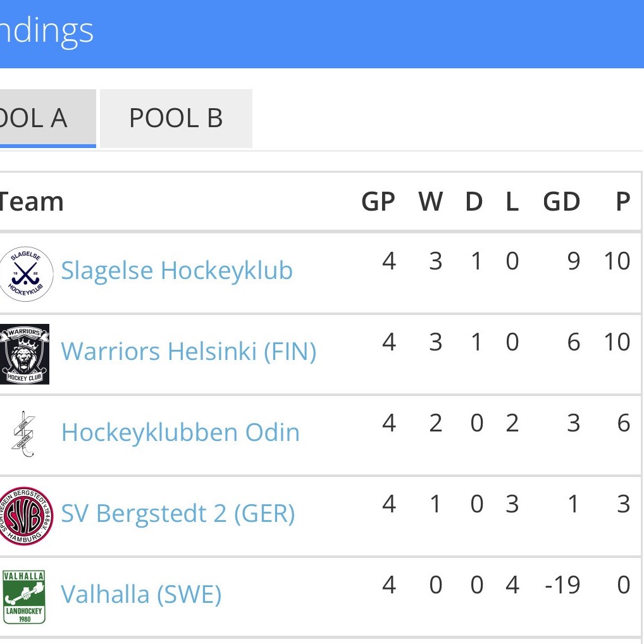The image size is (644, 644).
Task: Open SV Bergstedt 2 (GER) link
Action: click(x=178, y=513)
